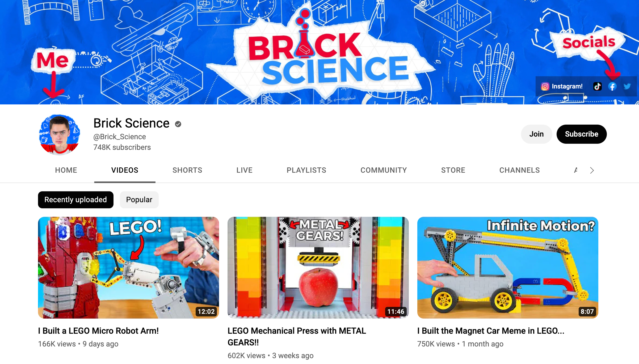This screenshot has width=639, height=364.
Task: Open the Community tab
Action: pos(384,170)
